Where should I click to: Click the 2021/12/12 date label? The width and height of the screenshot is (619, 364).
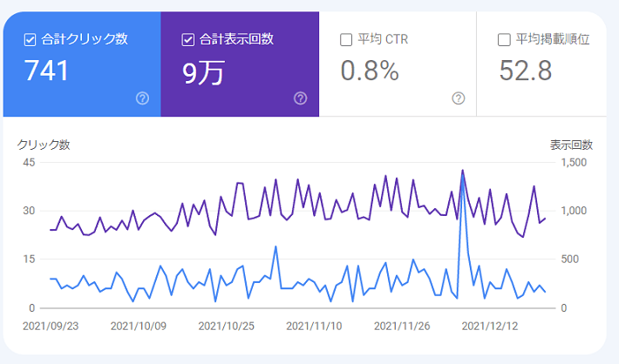[x=489, y=327]
